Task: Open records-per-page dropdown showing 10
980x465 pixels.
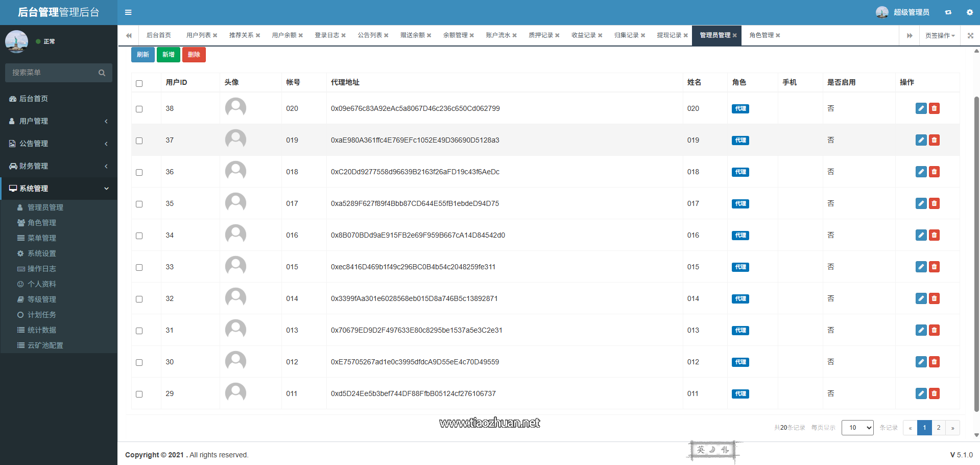Action: pyautogui.click(x=857, y=428)
